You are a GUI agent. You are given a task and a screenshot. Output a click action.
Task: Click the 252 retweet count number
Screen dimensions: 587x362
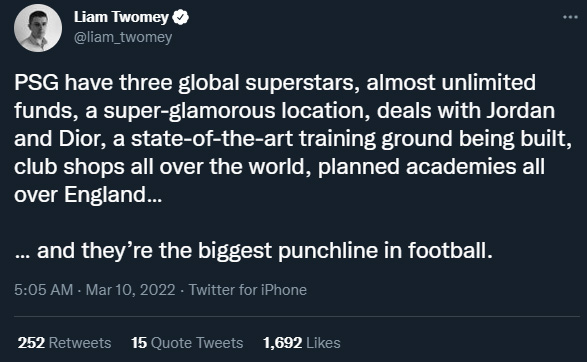(31, 343)
